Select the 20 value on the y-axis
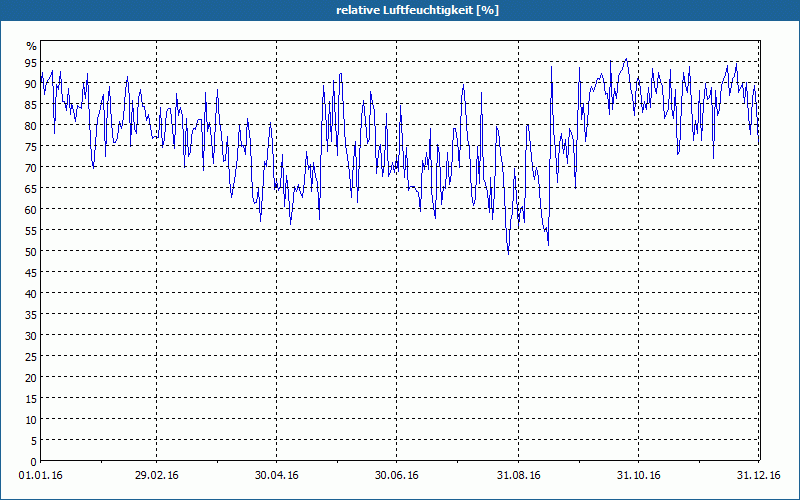 (31, 378)
